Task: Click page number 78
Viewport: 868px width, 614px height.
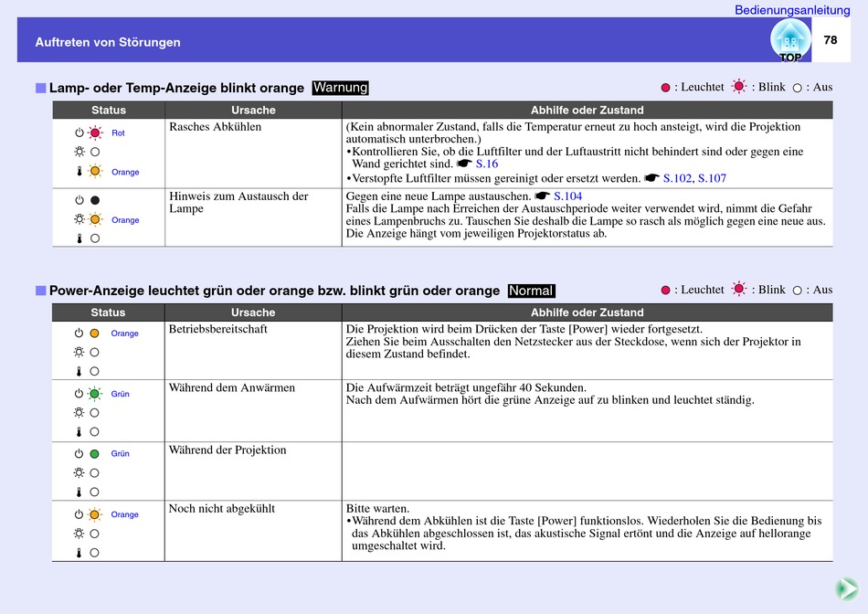Action: coord(831,40)
